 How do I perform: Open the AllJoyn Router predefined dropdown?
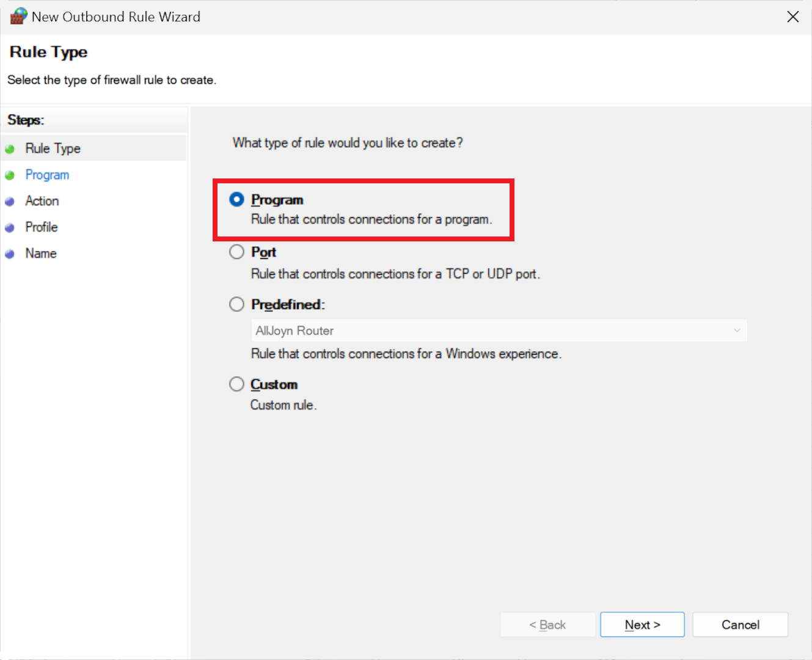[x=498, y=331]
